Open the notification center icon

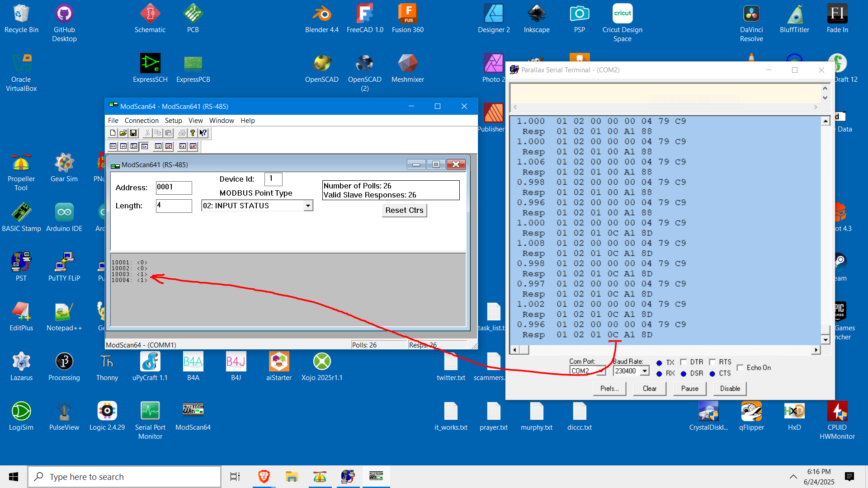coord(849,477)
